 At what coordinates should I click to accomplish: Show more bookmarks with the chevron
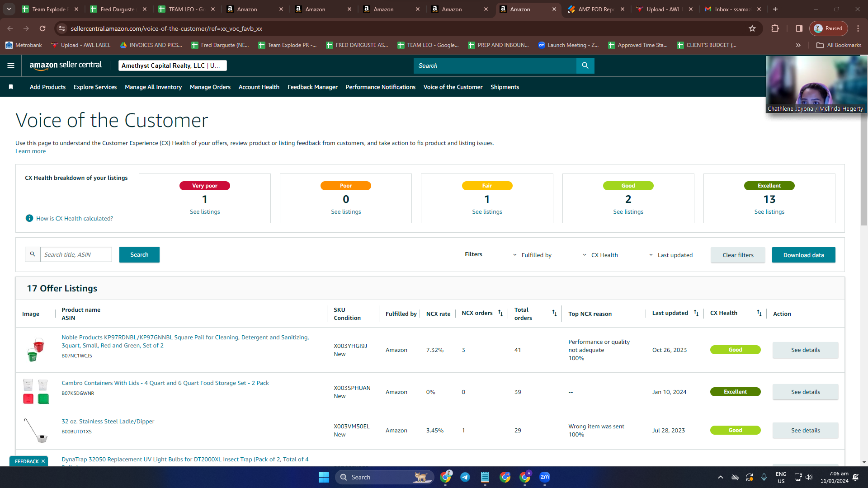(798, 45)
